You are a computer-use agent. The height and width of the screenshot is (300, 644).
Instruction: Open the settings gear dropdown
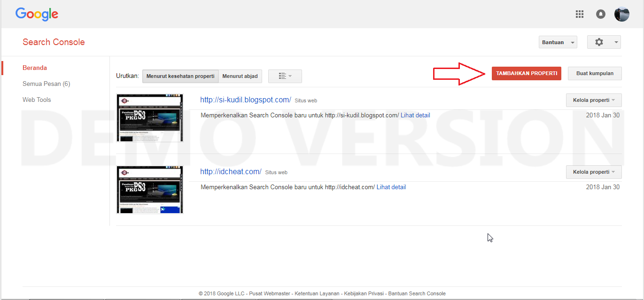[x=604, y=42]
